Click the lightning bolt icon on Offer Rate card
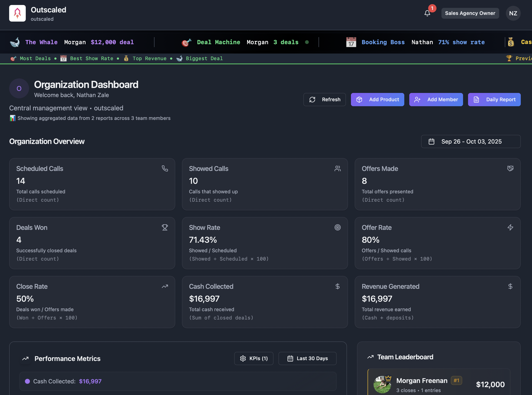This screenshot has width=532, height=395. tap(510, 227)
